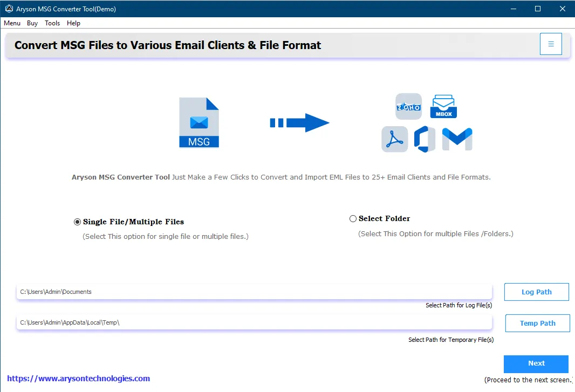
Task: Click the MSG file icon graphic
Action: point(198,122)
